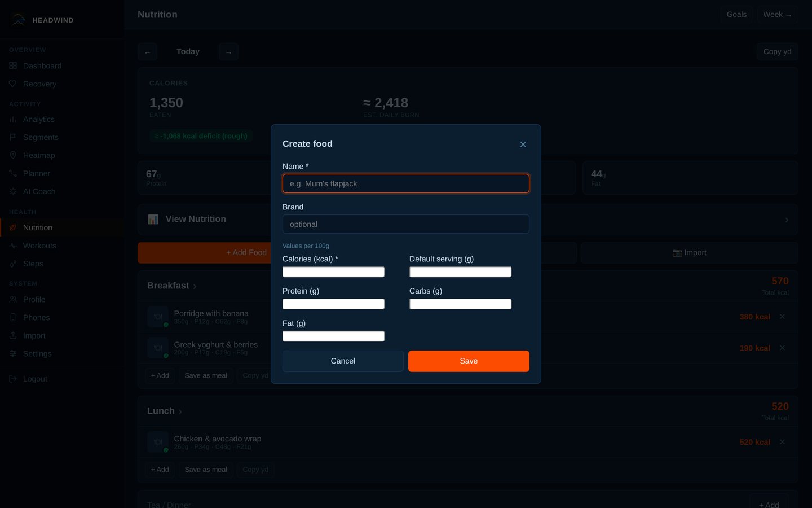
Task: Click Copy yd in the top right
Action: [x=777, y=52]
